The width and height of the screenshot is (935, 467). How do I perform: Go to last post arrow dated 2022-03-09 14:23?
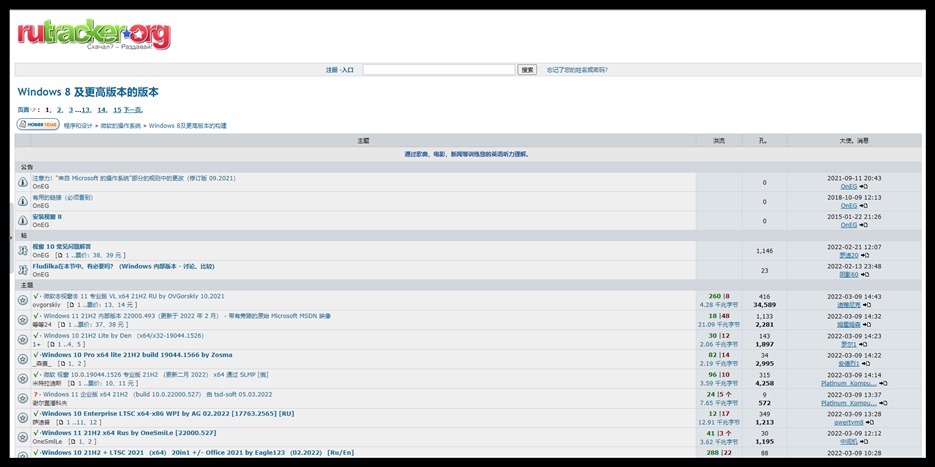pyautogui.click(x=863, y=344)
